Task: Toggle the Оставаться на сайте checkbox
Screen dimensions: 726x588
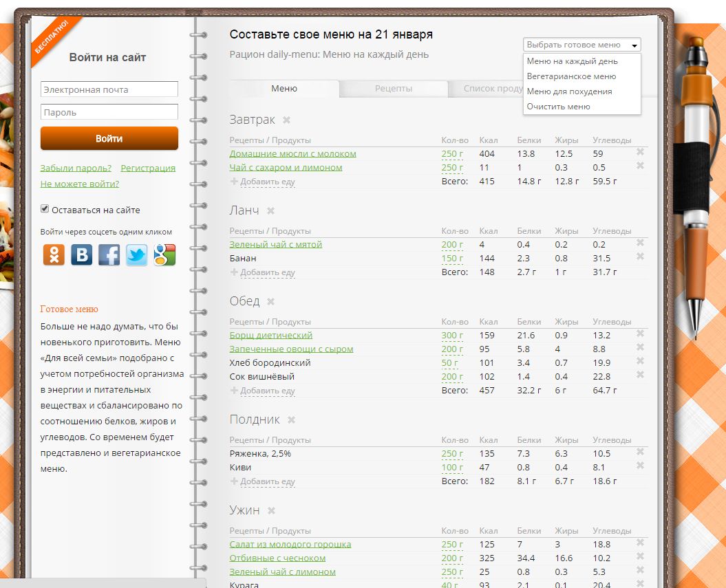Action: tap(45, 209)
